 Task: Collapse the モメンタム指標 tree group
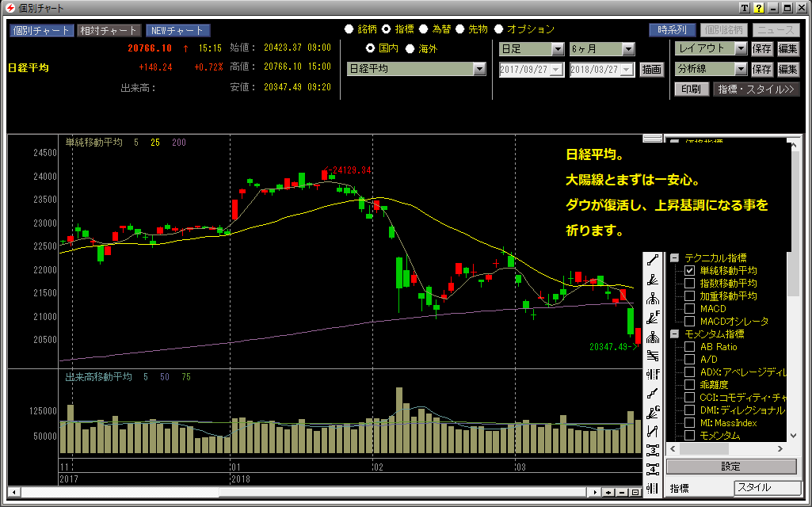(x=674, y=334)
